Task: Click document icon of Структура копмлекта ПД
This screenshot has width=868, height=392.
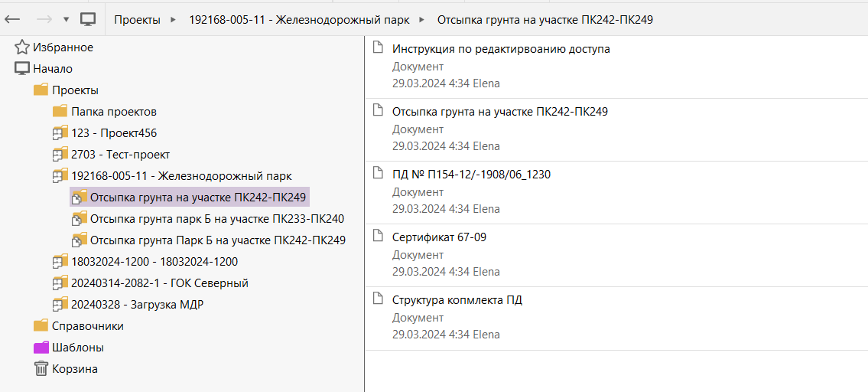Action: [379, 299]
